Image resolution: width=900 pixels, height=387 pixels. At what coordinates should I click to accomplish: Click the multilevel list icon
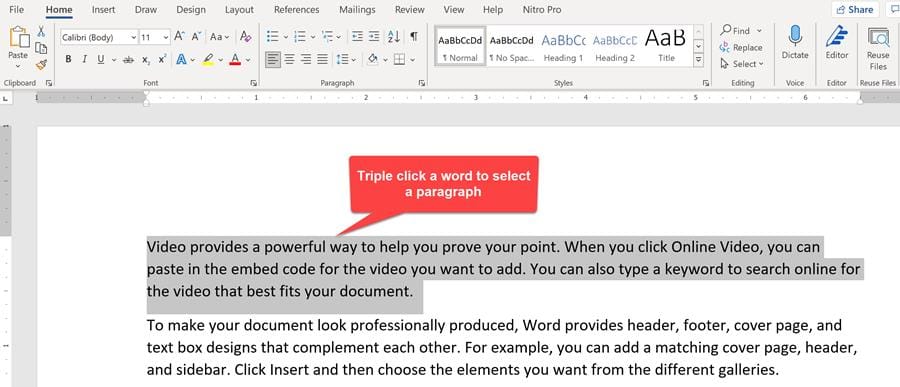(328, 37)
